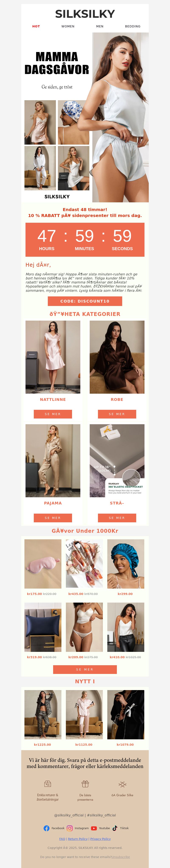Image resolution: width=170 pixels, height=868 pixels.
Task: Open the Return Policy link
Action: tap(78, 839)
